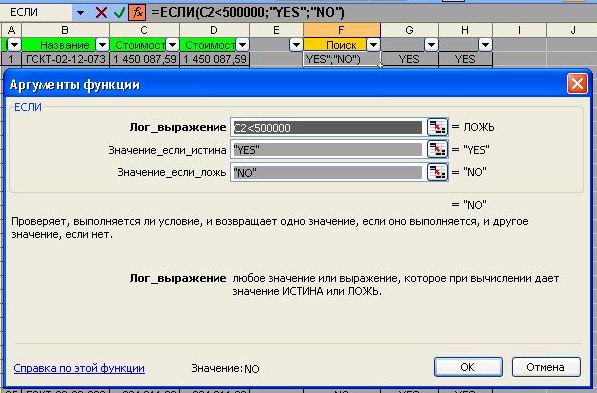Viewport: 597px width, 393px height.
Task: Click the Лог_выражение input field
Action: pos(328,128)
